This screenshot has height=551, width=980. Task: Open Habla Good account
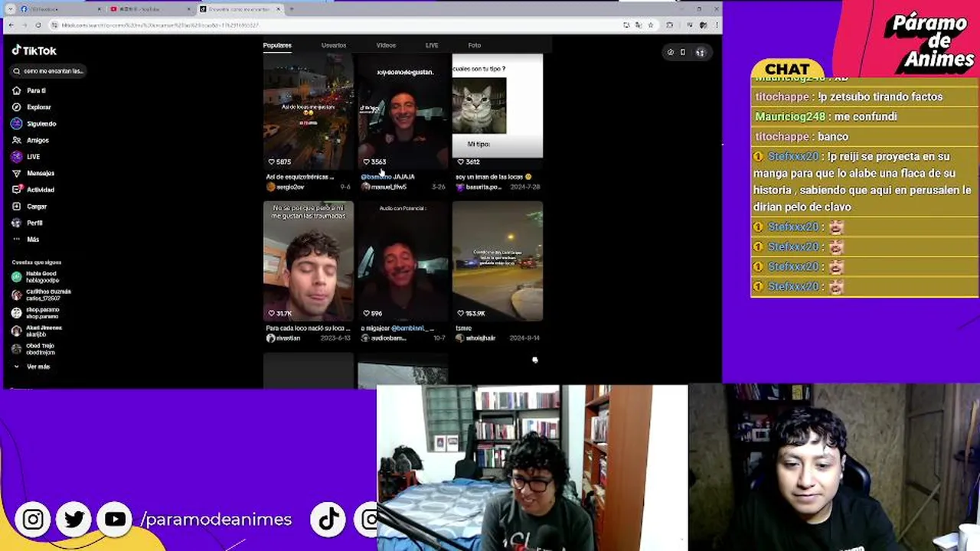click(35, 277)
